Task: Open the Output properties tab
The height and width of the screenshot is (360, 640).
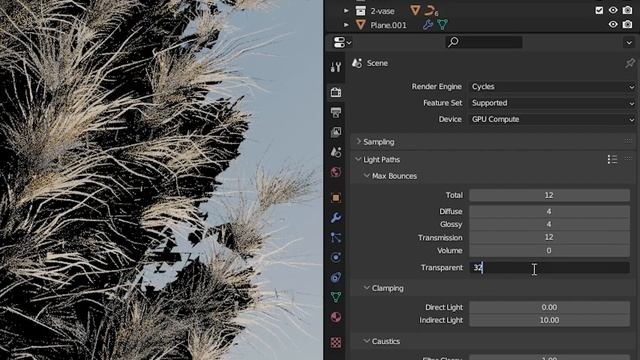Action: [336, 112]
